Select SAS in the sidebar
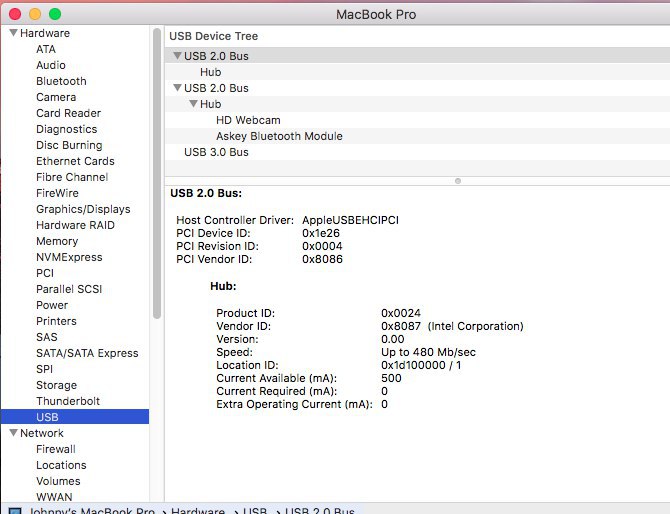Viewport: 670px width, 514px height. (x=47, y=337)
